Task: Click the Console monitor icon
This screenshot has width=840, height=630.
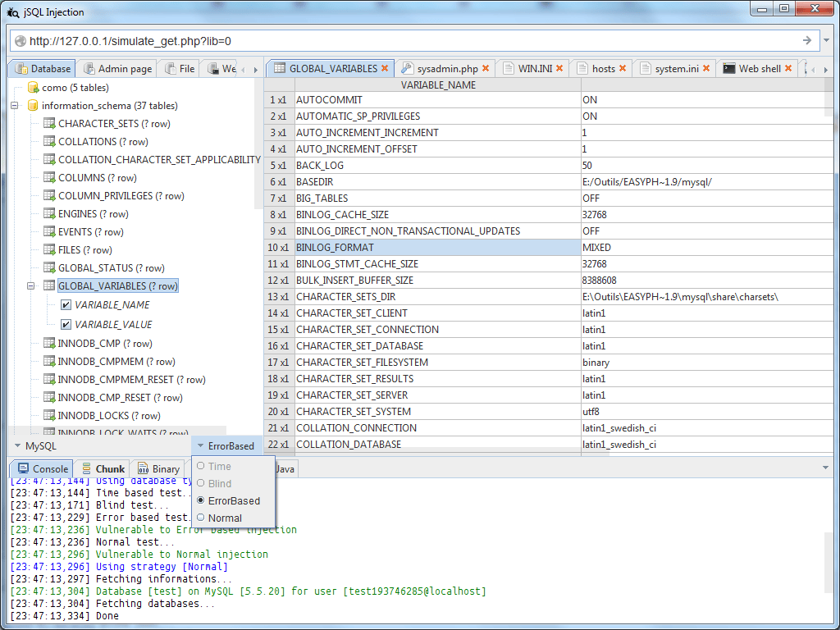Action: click(25, 468)
